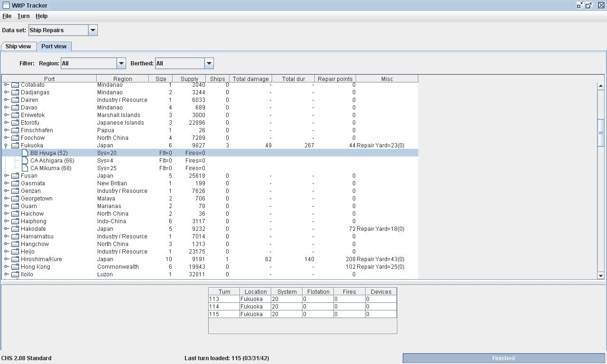Screen dimensions: 607x364
Task: Select the CA Ashigara (66) ship row
Action: 210,161
